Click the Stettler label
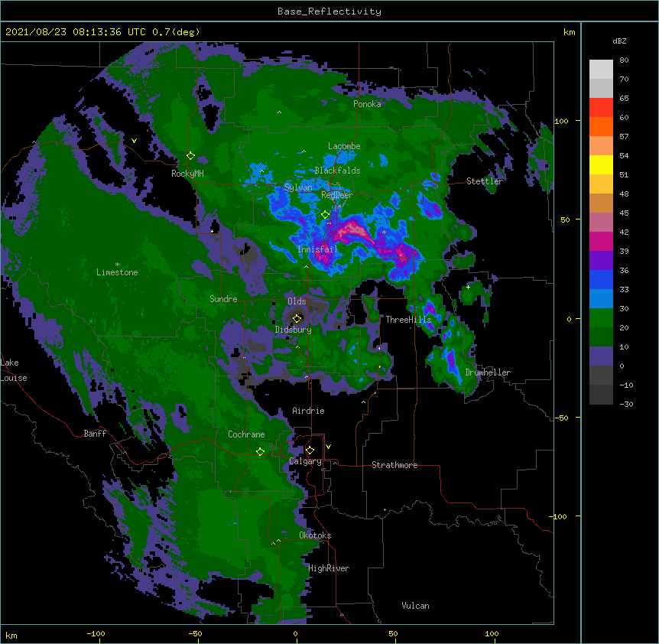The image size is (659, 644). [484, 181]
